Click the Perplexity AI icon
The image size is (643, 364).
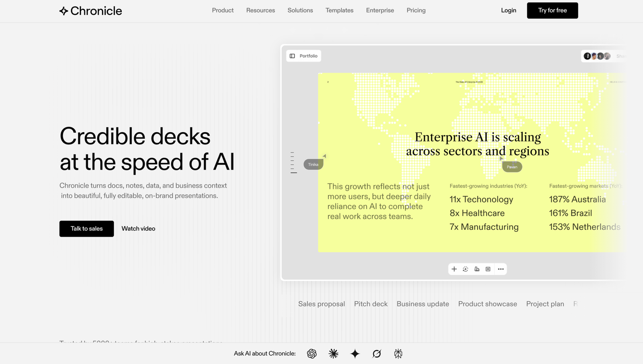398,354
